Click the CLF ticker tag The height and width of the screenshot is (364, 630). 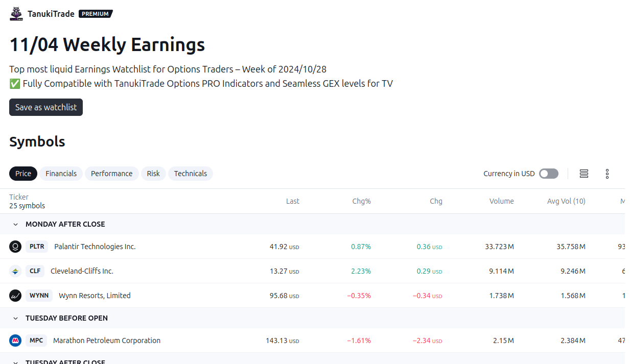point(35,271)
